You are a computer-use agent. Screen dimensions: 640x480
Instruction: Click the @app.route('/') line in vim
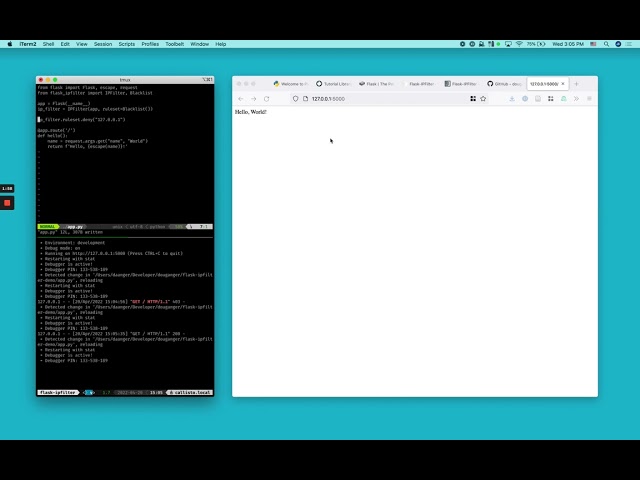(x=56, y=130)
